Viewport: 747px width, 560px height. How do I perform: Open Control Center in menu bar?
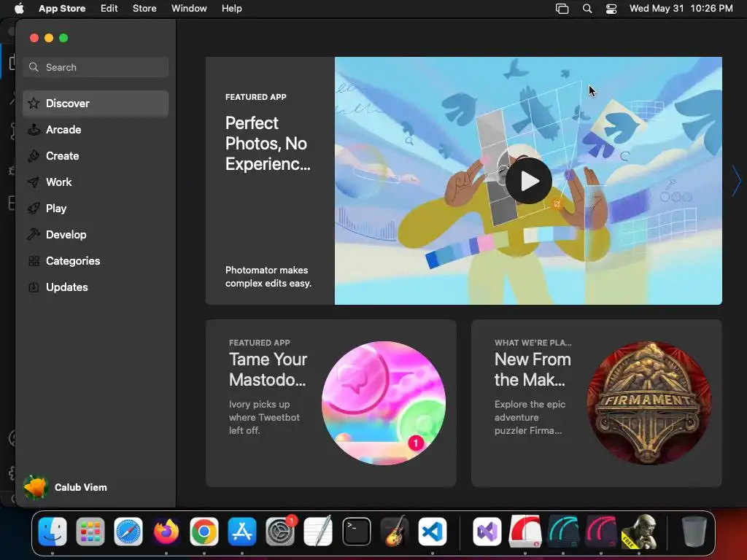click(x=611, y=9)
